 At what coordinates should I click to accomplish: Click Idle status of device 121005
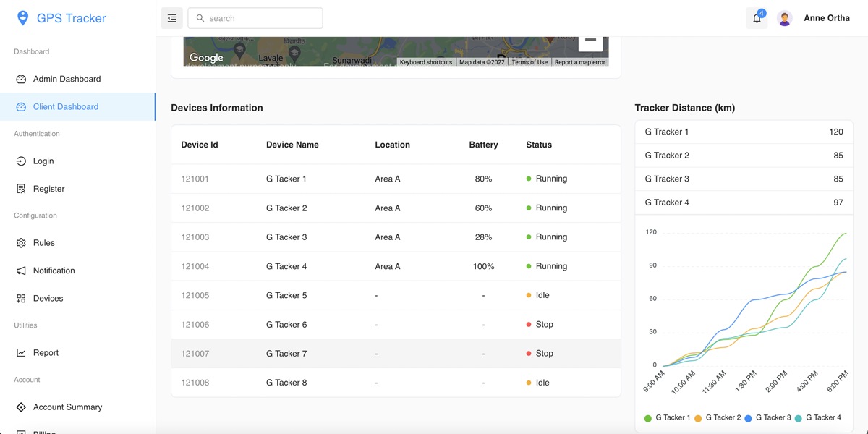[538, 295]
